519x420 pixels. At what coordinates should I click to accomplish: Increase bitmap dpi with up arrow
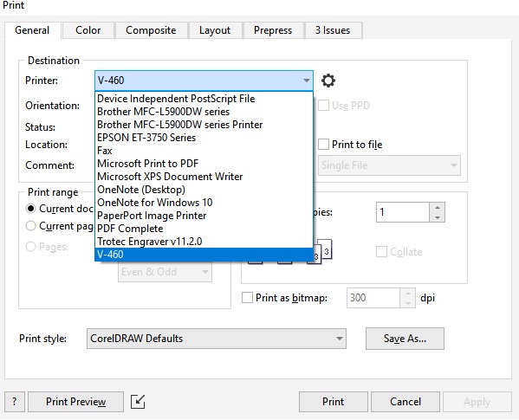click(x=408, y=294)
